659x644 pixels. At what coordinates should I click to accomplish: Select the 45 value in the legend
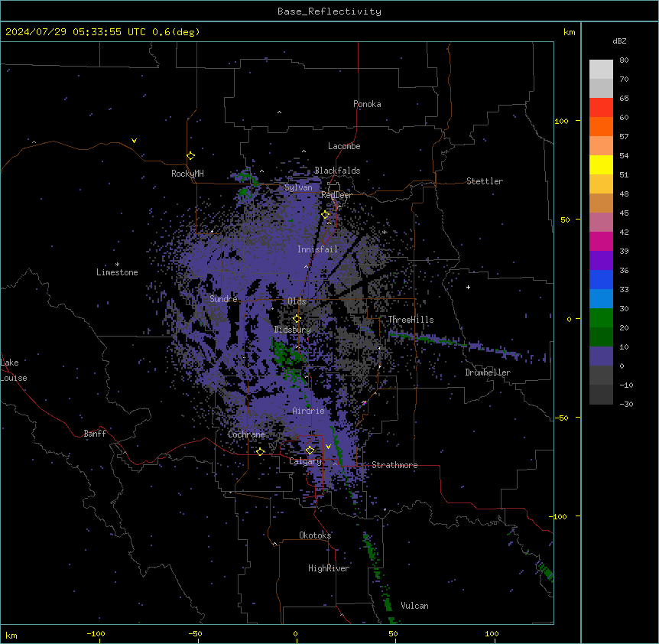624,213
